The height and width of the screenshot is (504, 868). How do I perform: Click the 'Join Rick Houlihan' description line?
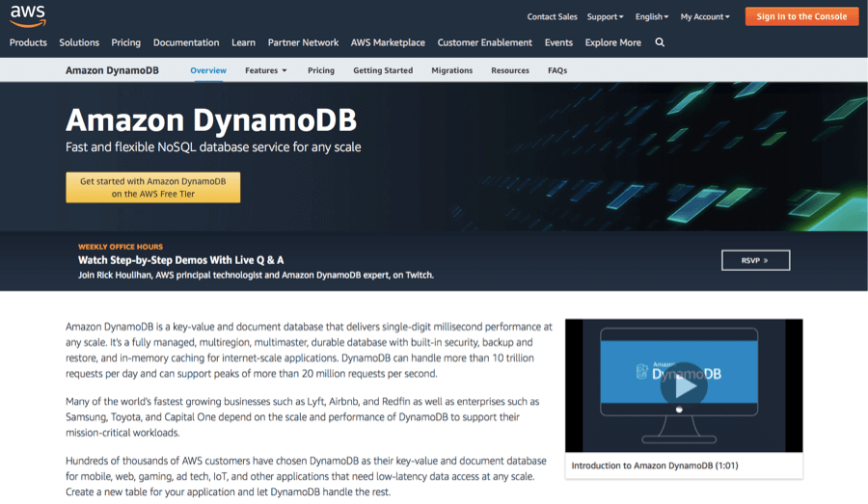tap(256, 275)
